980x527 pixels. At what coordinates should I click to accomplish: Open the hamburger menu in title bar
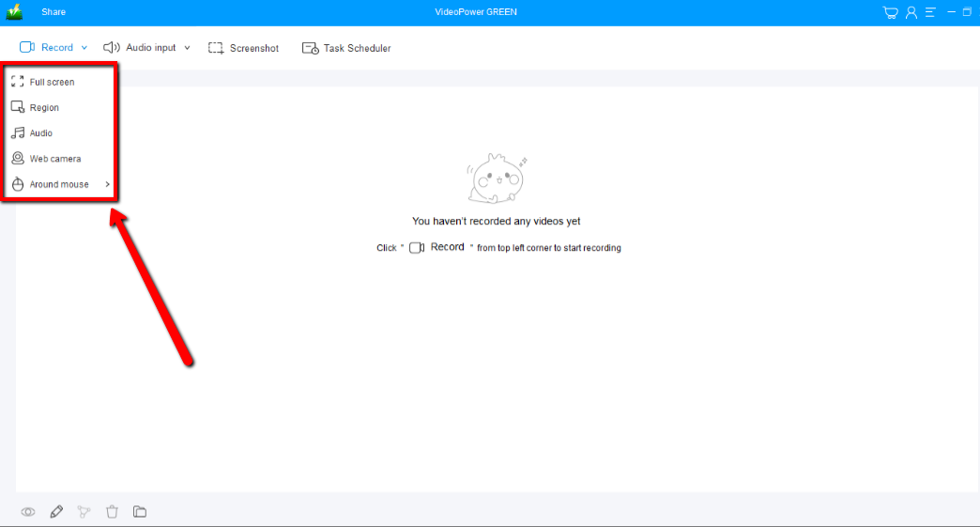tap(931, 12)
